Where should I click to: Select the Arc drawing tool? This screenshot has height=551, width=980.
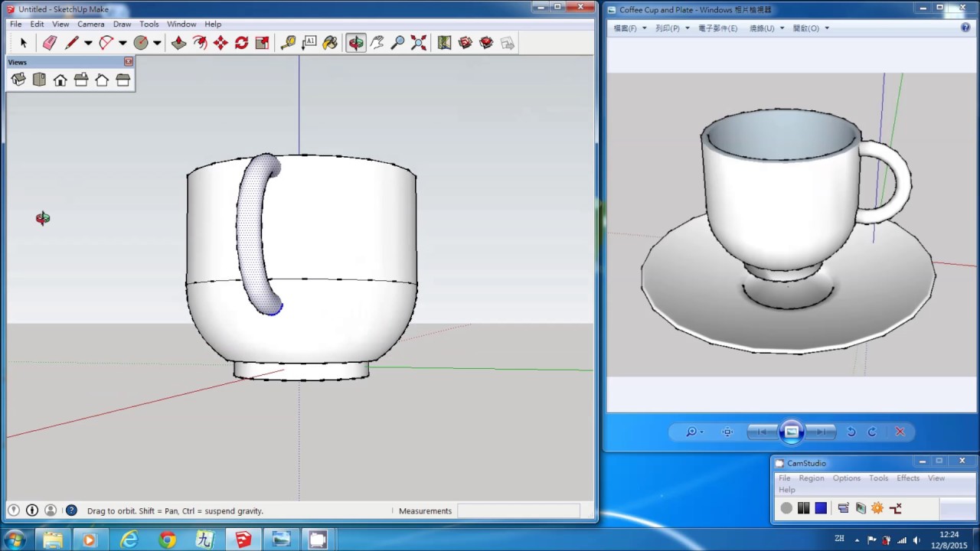(106, 43)
